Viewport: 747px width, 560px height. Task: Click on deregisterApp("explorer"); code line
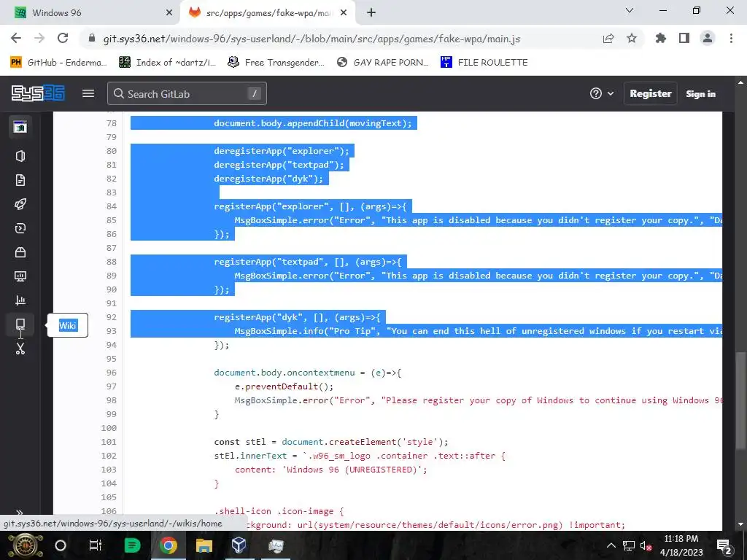[x=282, y=151]
